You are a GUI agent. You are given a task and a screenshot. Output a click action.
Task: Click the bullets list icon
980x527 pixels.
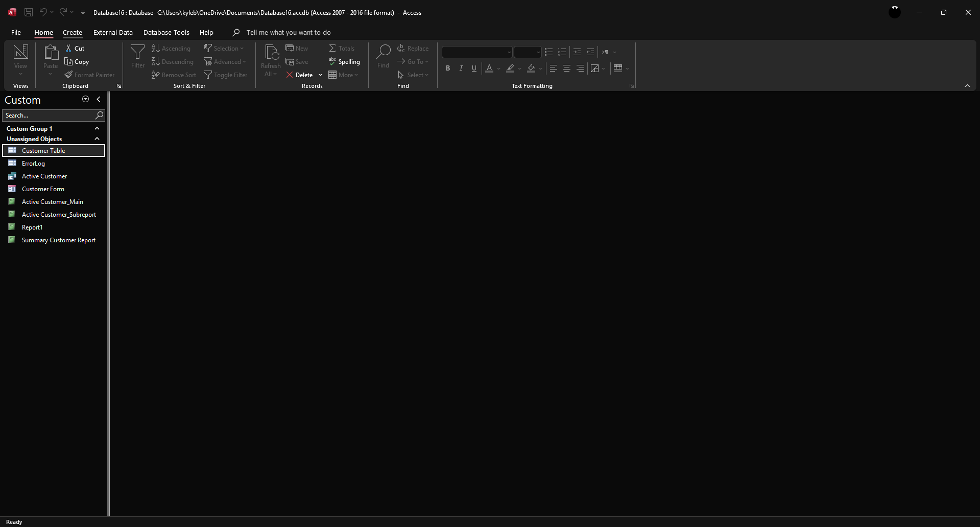[x=549, y=52]
